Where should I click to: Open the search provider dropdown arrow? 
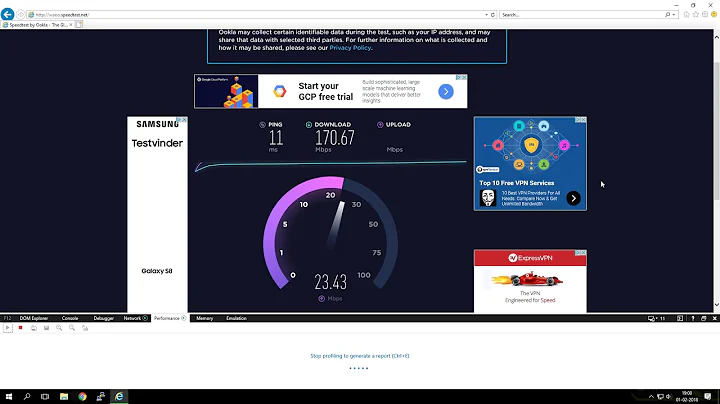tap(674, 15)
